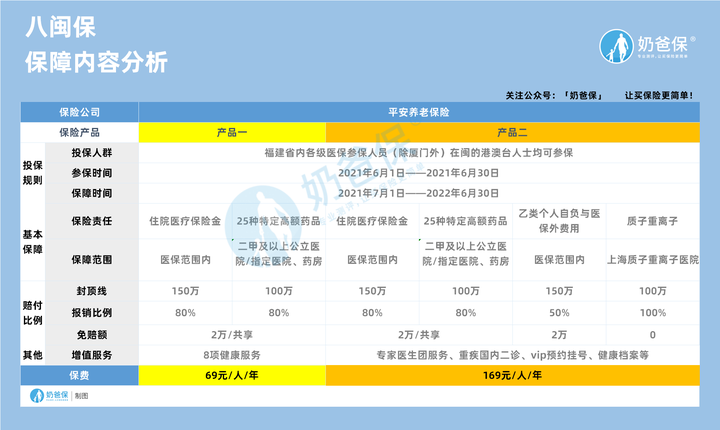Select the orange 产品二 cell
This screenshot has width=720, height=430.
[x=512, y=132]
